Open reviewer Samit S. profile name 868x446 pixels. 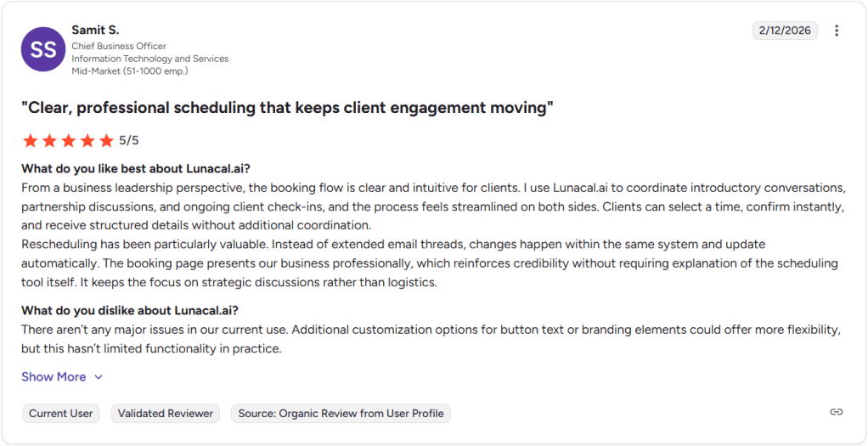click(95, 31)
